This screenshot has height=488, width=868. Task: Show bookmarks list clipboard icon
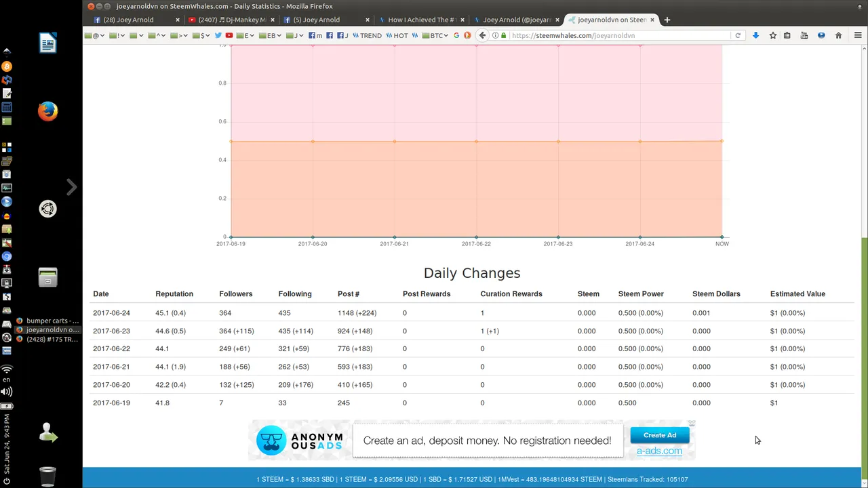(x=787, y=35)
